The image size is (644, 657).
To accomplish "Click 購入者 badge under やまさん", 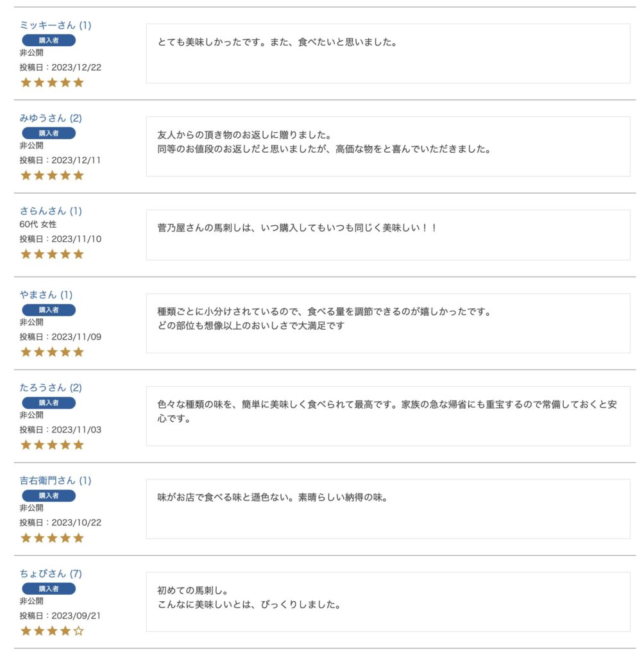I will click(x=49, y=311).
